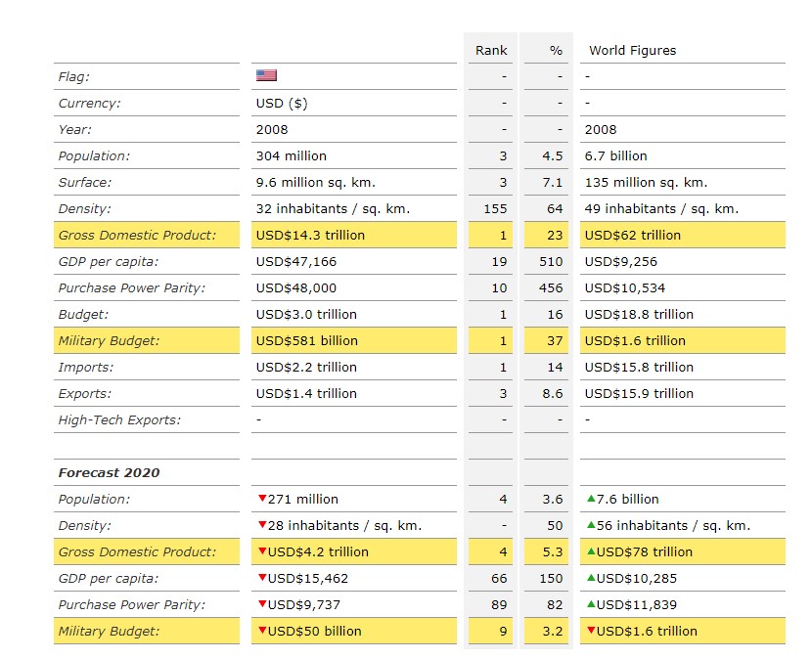Click the 9.6 million sq. km. surface value

(x=315, y=182)
